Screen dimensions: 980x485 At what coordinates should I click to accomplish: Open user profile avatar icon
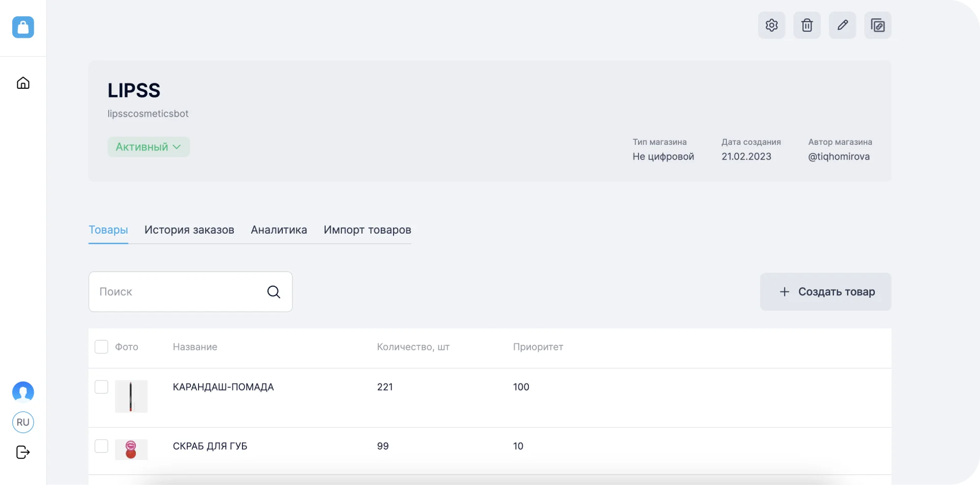(x=23, y=392)
